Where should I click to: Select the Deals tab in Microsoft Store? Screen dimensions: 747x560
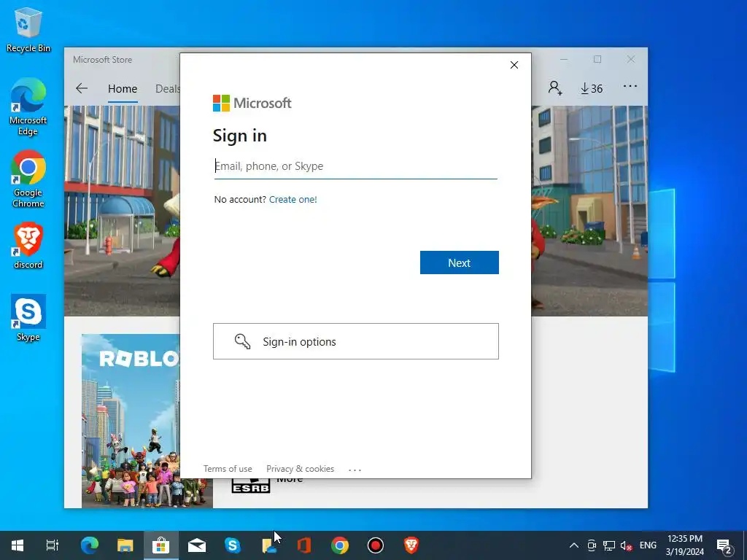[x=168, y=88]
